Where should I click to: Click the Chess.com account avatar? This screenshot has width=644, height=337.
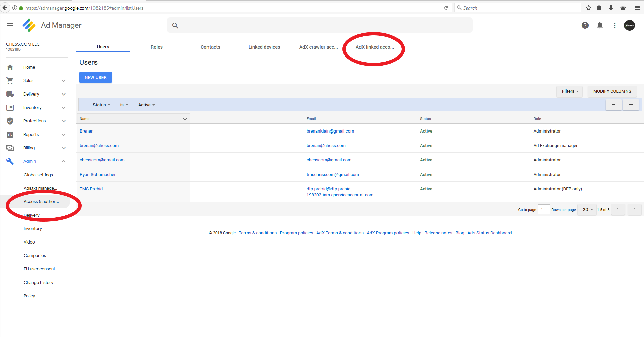tap(630, 25)
